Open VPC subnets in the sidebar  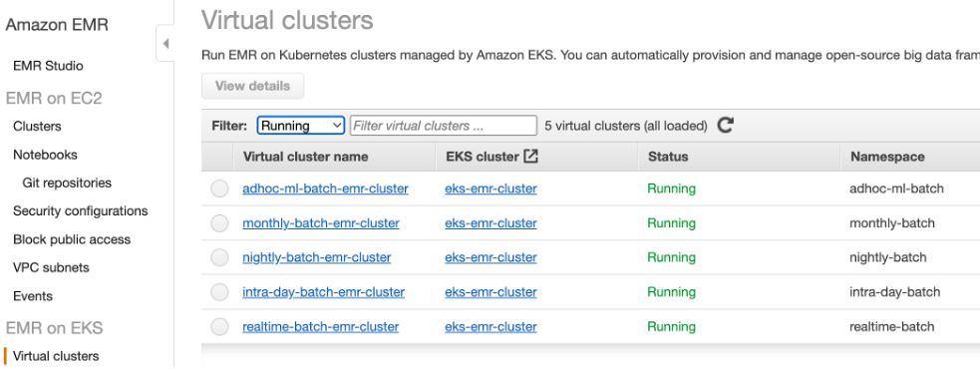point(51,267)
